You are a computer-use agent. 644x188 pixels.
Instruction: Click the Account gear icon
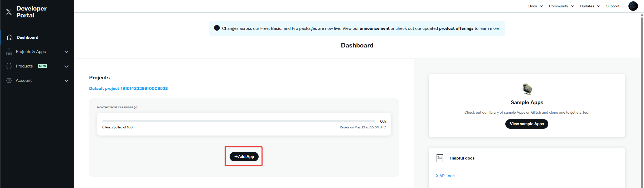click(9, 80)
